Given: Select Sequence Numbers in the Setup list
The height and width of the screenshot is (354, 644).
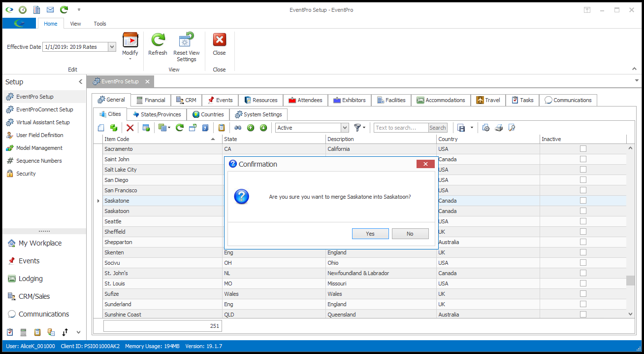Looking at the screenshot, I should 39,161.
